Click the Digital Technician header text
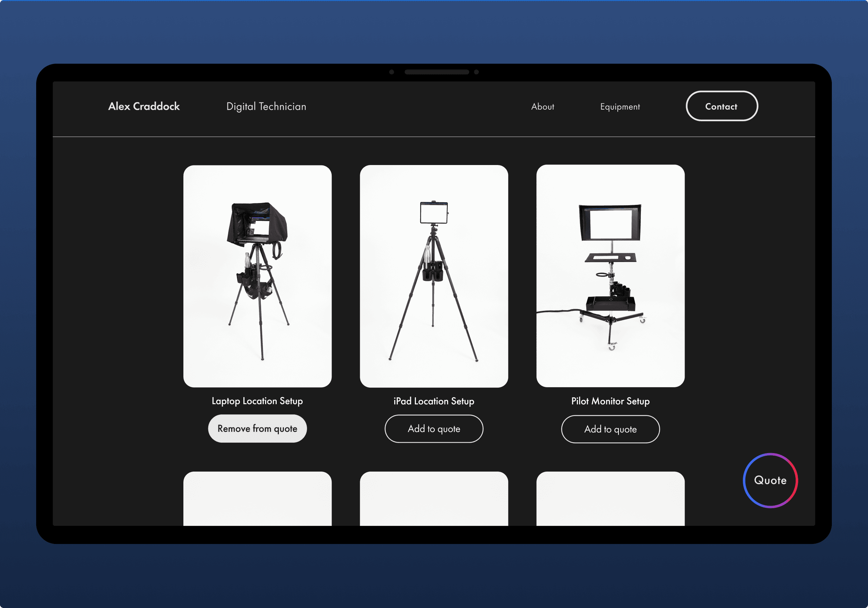This screenshot has width=868, height=608. [x=266, y=107]
